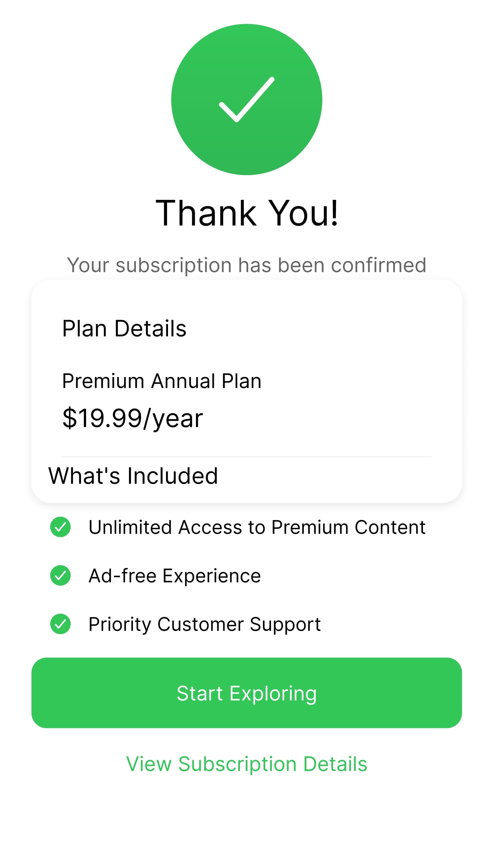Open the View Subscription Details link
The width and height of the screenshot is (491, 868).
(x=247, y=764)
